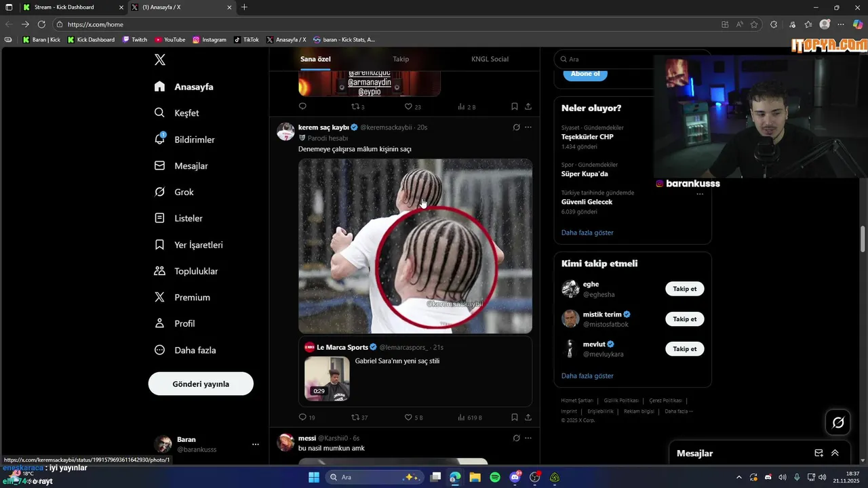Expand Daha fazla sidebar menu
Image resolution: width=868 pixels, height=488 pixels.
click(185, 350)
